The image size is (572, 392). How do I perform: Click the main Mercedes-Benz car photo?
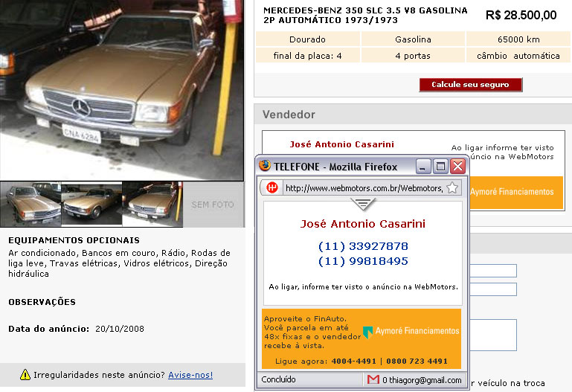tap(121, 90)
